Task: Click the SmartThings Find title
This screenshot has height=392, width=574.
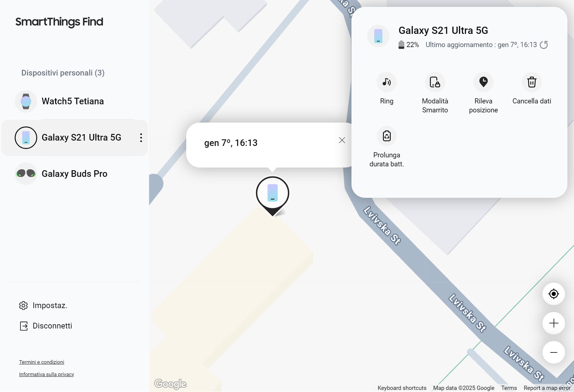Action: click(x=59, y=22)
